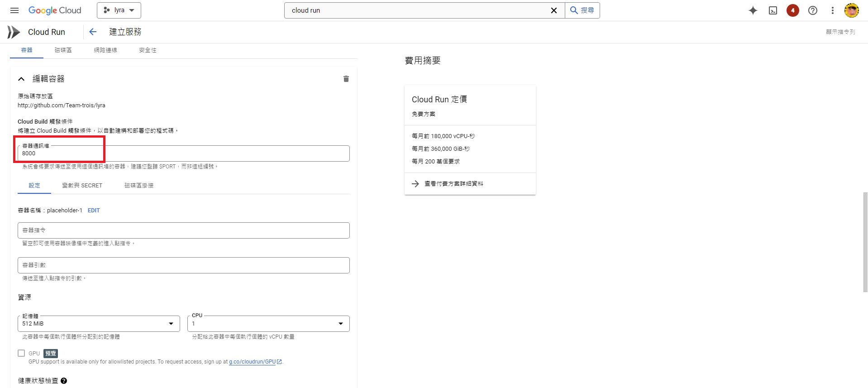Open the g.co/cloudrun/GPU link
This screenshot has width=868, height=388.
pos(255,362)
